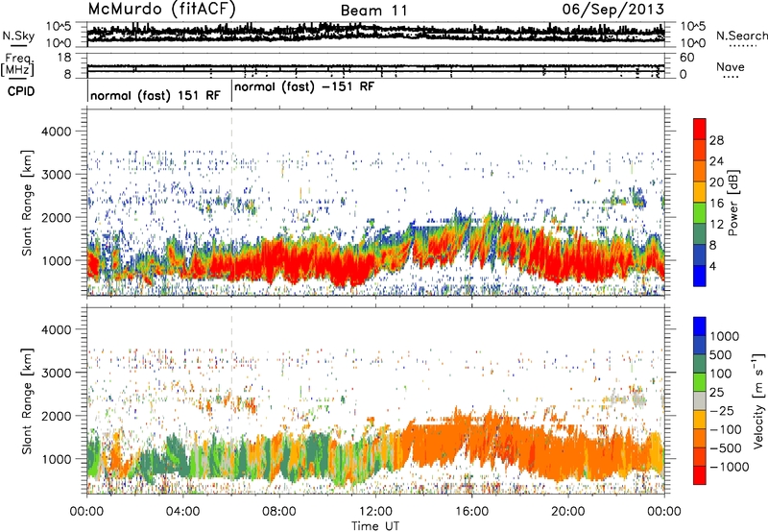Click the "04:00" time axis tick label
Image resolution: width=768 pixels, height=532 pixels.
pos(182,512)
